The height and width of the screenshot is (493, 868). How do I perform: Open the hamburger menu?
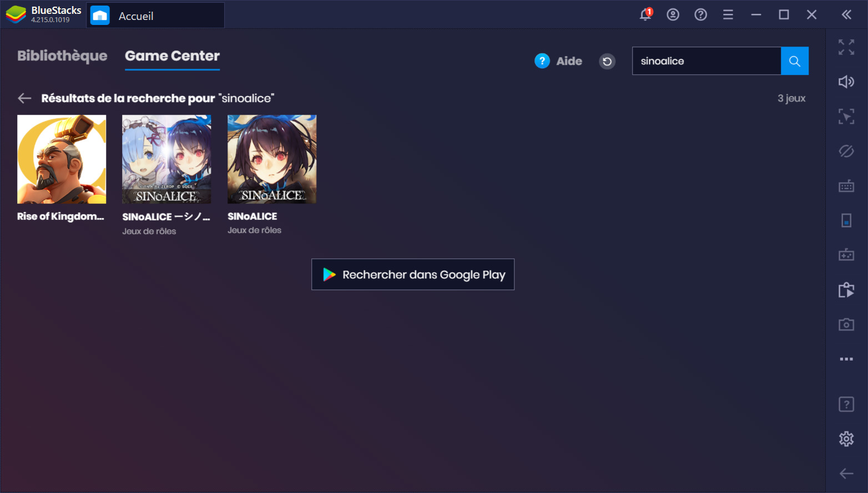click(728, 14)
